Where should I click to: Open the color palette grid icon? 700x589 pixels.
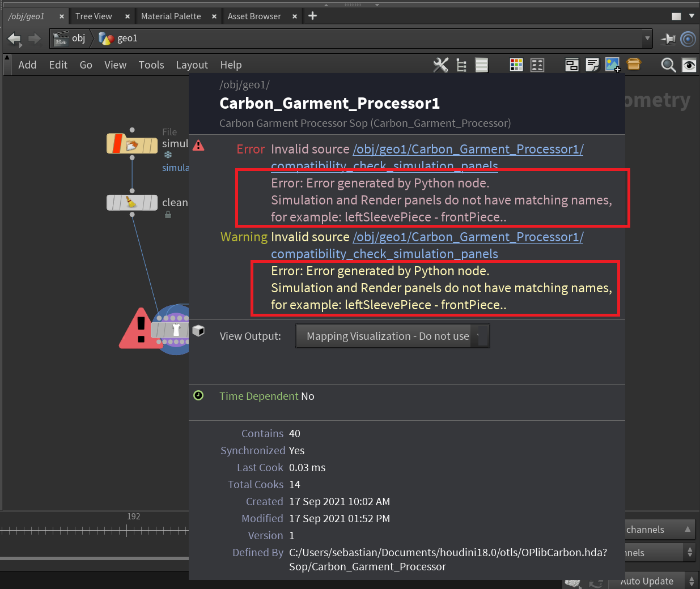(516, 65)
